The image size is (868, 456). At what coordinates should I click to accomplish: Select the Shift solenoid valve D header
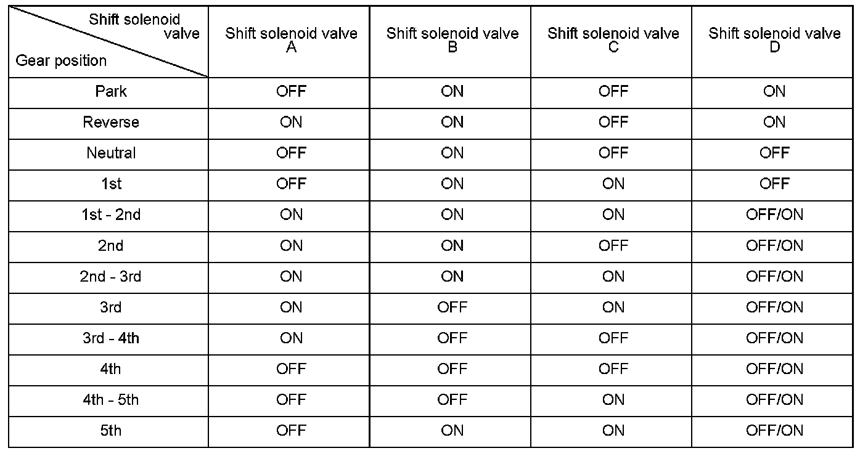coord(774,39)
